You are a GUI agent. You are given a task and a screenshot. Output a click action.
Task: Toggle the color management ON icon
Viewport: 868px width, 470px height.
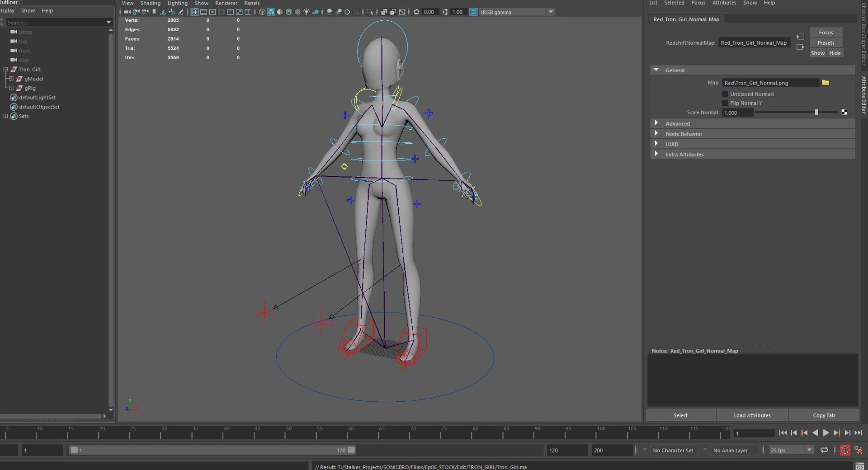[x=473, y=12]
